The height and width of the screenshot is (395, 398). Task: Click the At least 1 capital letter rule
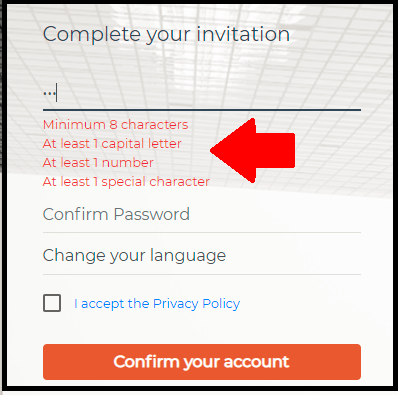coord(112,144)
